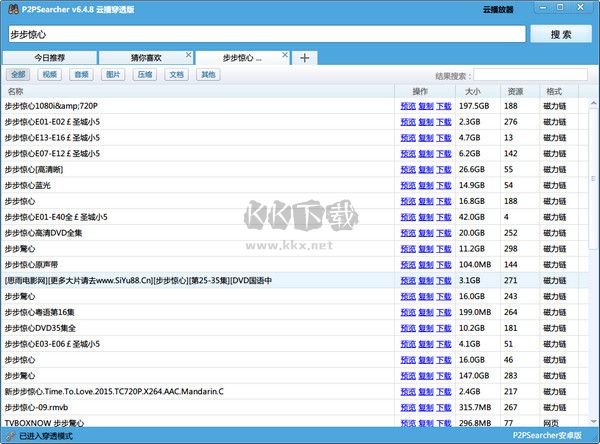Filter results by 文档

(x=176, y=75)
